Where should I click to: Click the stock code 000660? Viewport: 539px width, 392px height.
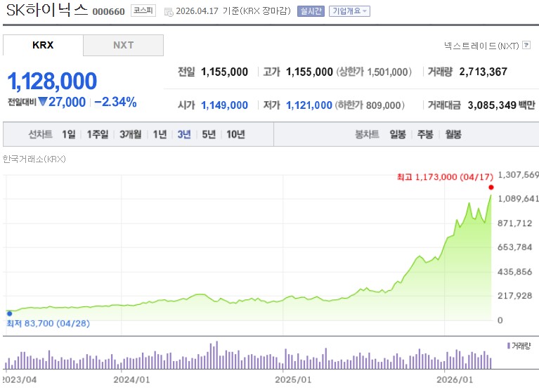click(x=109, y=12)
